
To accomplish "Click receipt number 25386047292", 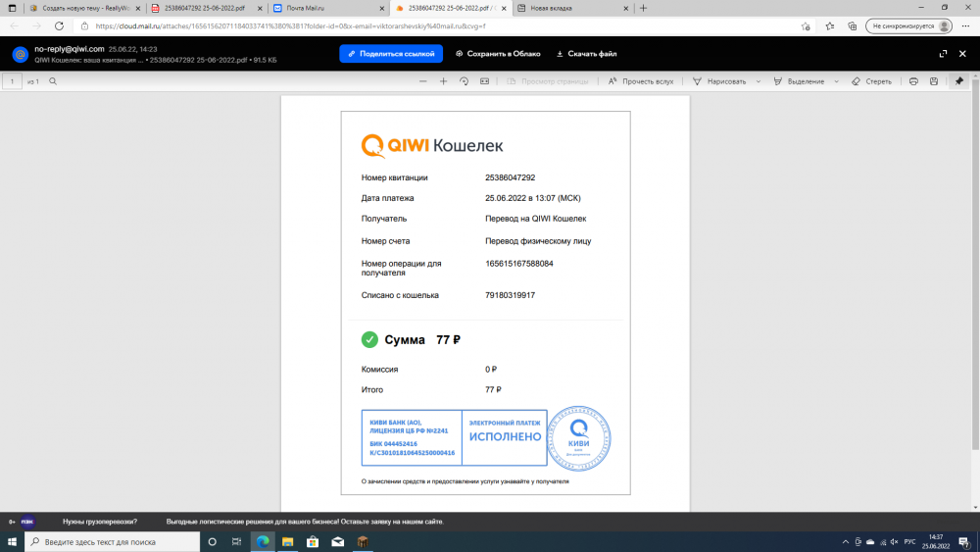I will tap(510, 177).
